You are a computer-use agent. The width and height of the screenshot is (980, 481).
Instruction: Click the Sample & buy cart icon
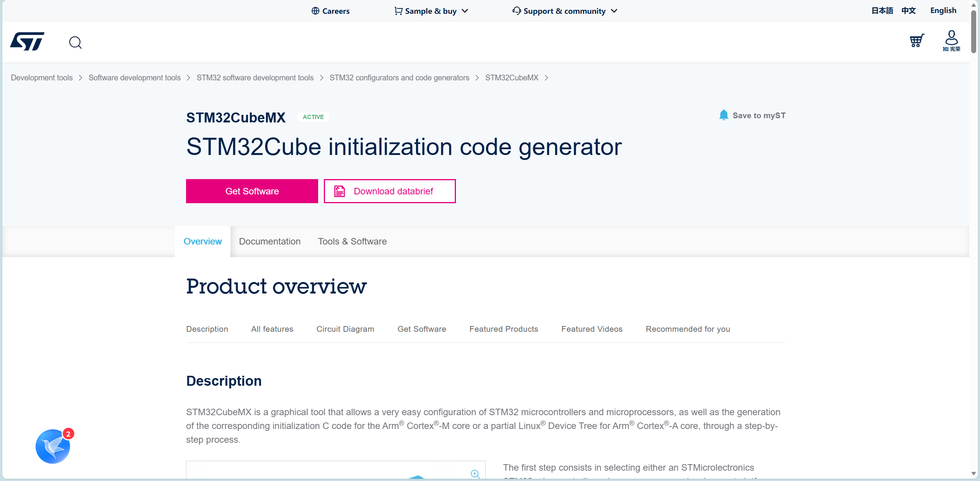point(398,11)
